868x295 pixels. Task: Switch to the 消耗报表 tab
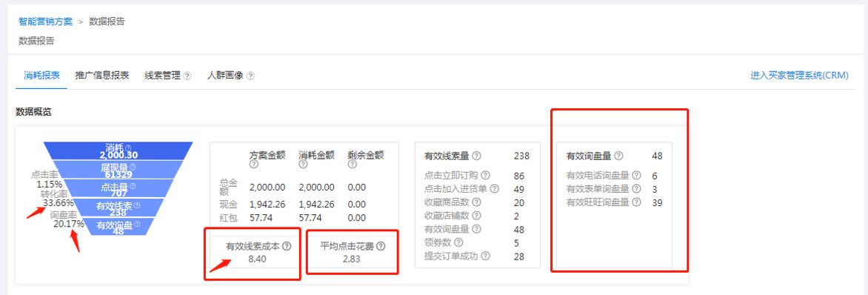[x=42, y=76]
